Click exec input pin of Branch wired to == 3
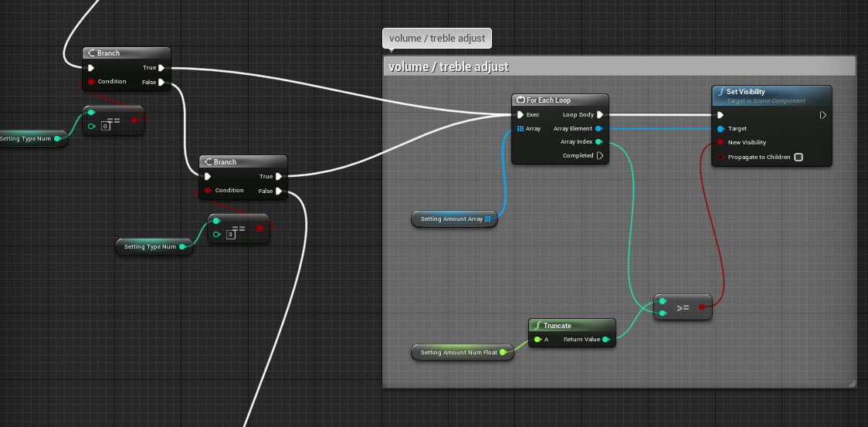 click(x=208, y=177)
